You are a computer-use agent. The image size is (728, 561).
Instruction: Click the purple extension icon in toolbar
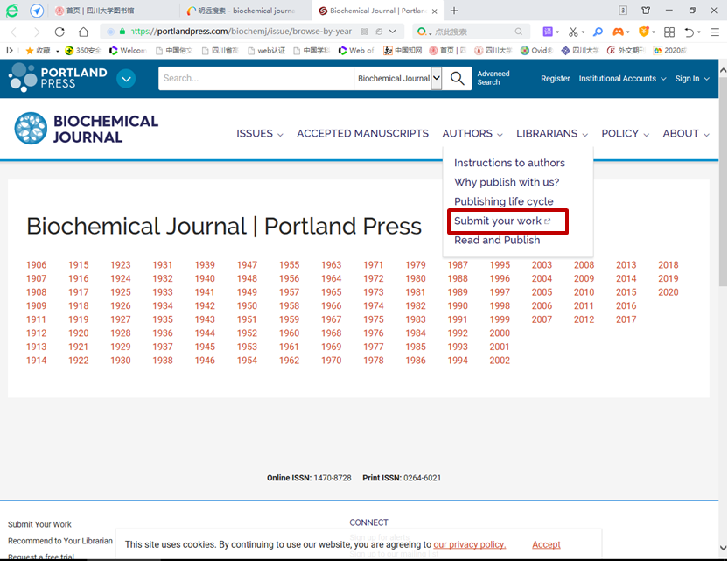pyautogui.click(x=548, y=32)
